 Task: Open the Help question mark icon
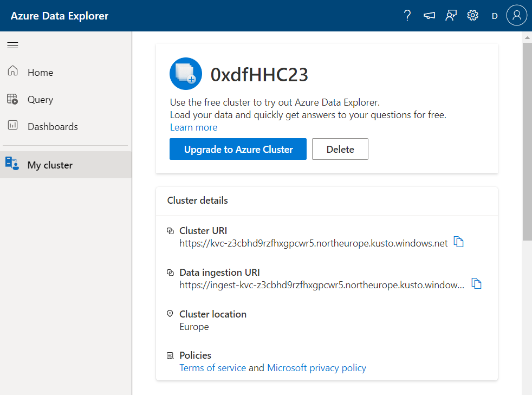pyautogui.click(x=407, y=16)
